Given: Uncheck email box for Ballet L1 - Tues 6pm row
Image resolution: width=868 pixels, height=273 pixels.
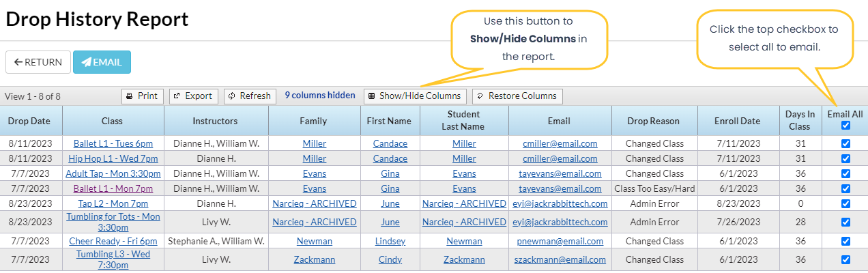Looking at the screenshot, I should click(x=846, y=144).
